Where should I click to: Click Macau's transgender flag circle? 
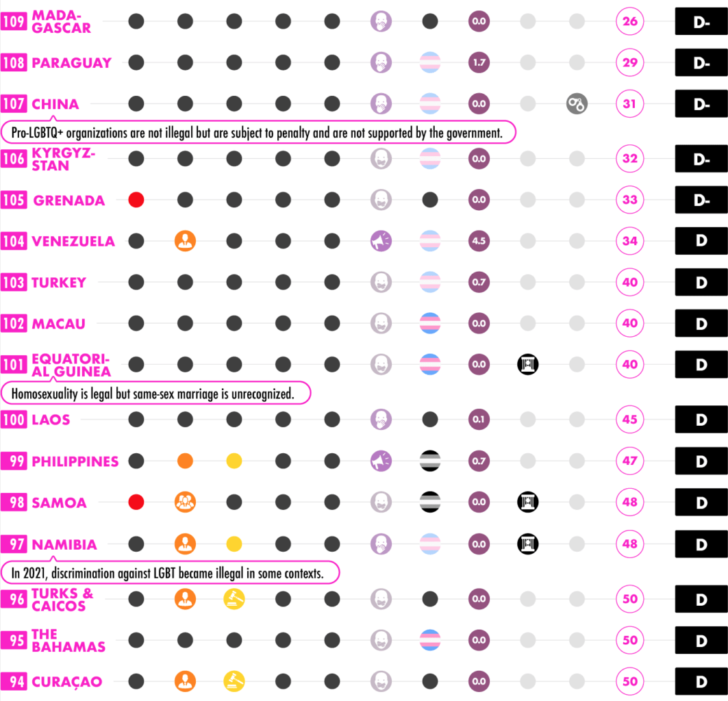430,324
